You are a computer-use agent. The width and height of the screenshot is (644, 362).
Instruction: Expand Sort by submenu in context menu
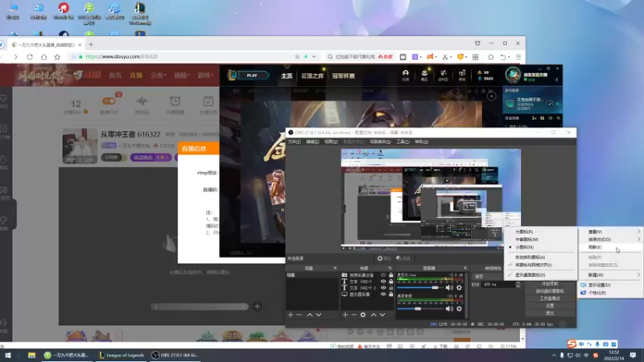pos(610,239)
